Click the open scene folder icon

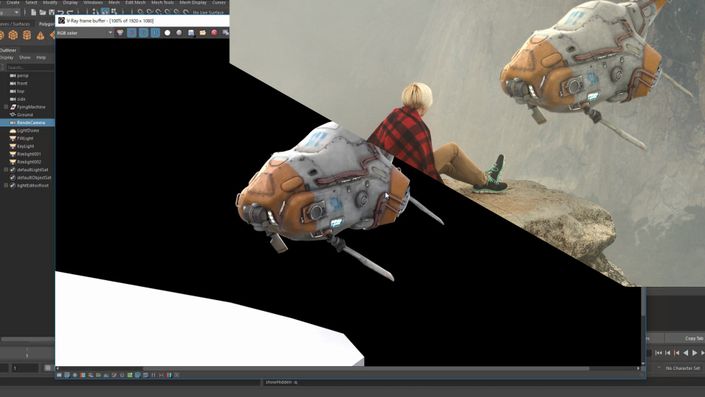tap(43, 12)
